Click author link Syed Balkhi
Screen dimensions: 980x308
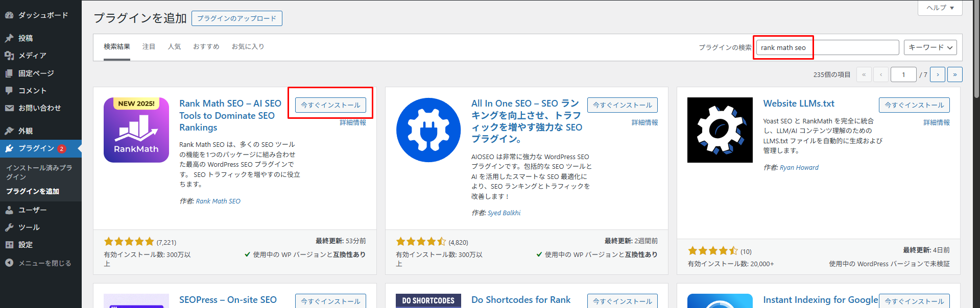(504, 213)
